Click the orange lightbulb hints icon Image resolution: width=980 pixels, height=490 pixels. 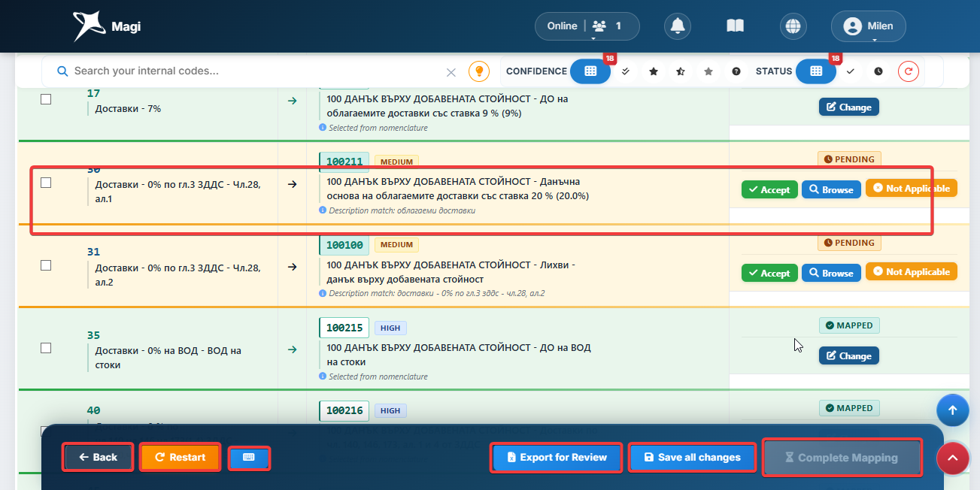tap(478, 71)
